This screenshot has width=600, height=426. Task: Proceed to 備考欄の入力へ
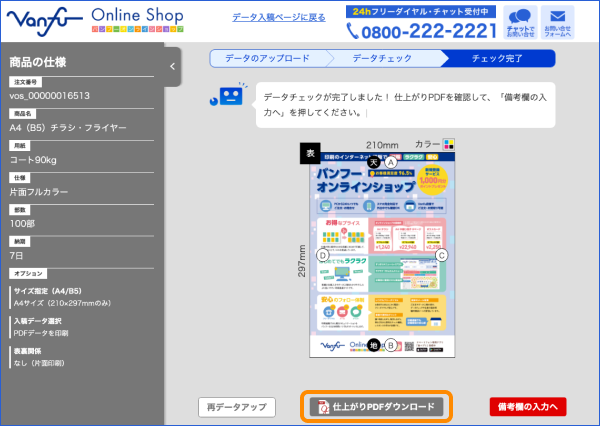pos(528,407)
